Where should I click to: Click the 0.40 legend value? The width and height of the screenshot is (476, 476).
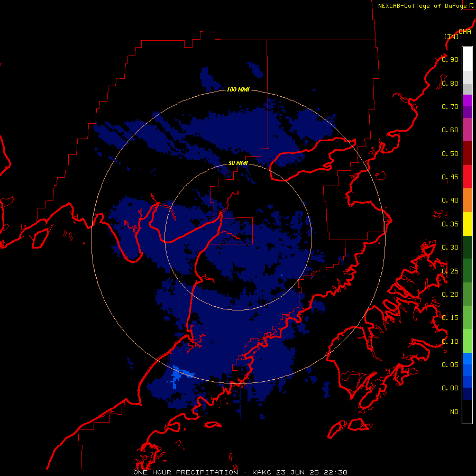[450, 200]
